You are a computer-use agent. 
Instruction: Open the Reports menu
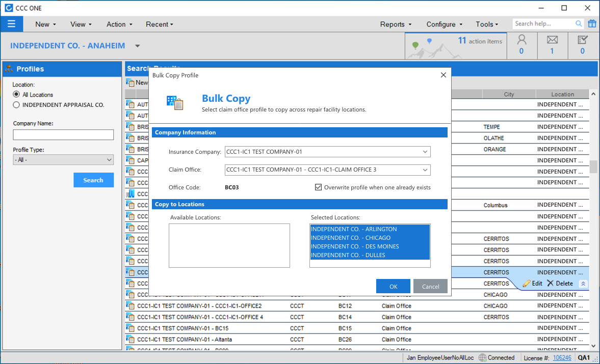[396, 24]
